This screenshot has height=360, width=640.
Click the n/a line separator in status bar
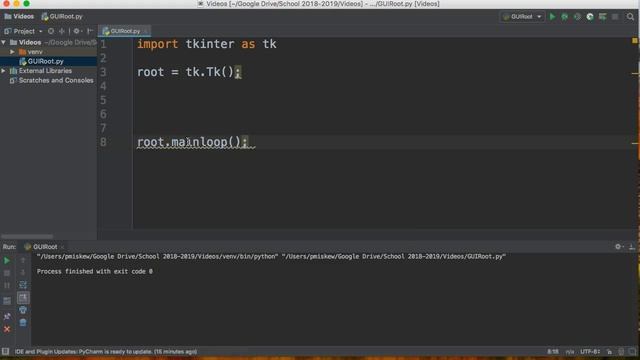coord(570,351)
